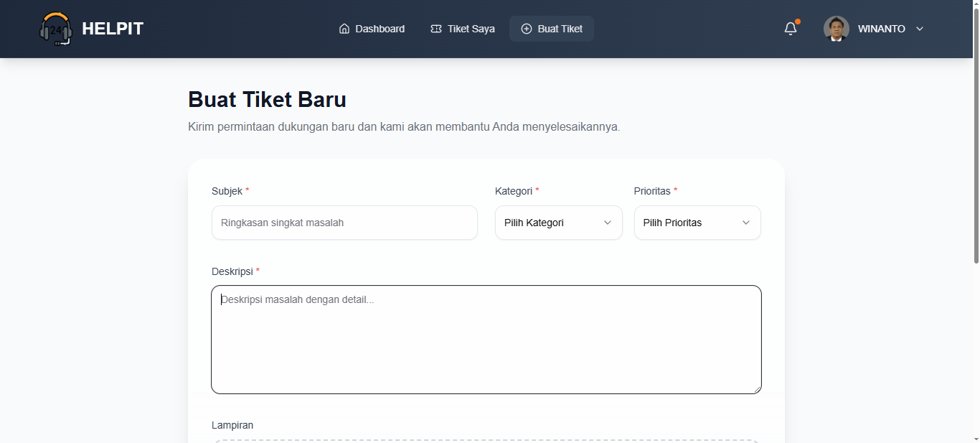Click the dashed Lampiran upload area

tap(486, 440)
